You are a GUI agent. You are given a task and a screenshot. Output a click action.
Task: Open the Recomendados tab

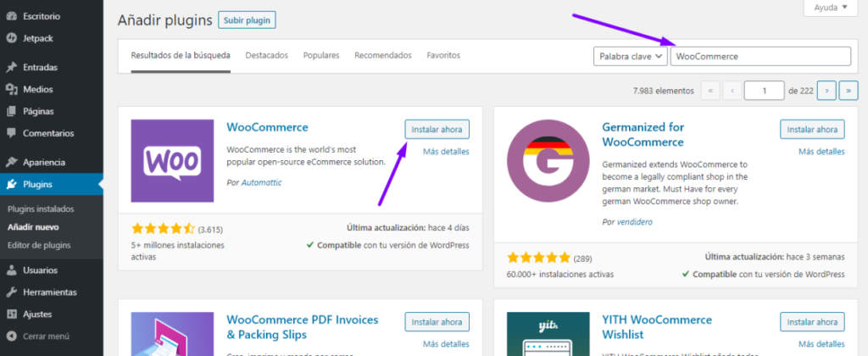coord(383,55)
